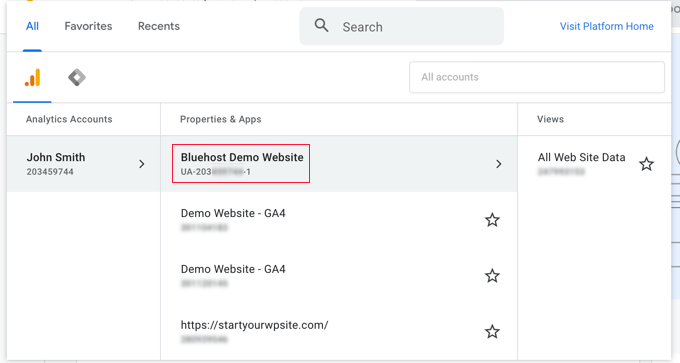Image resolution: width=680 pixels, height=363 pixels.
Task: Click the magnifier search icon
Action: [x=321, y=26]
